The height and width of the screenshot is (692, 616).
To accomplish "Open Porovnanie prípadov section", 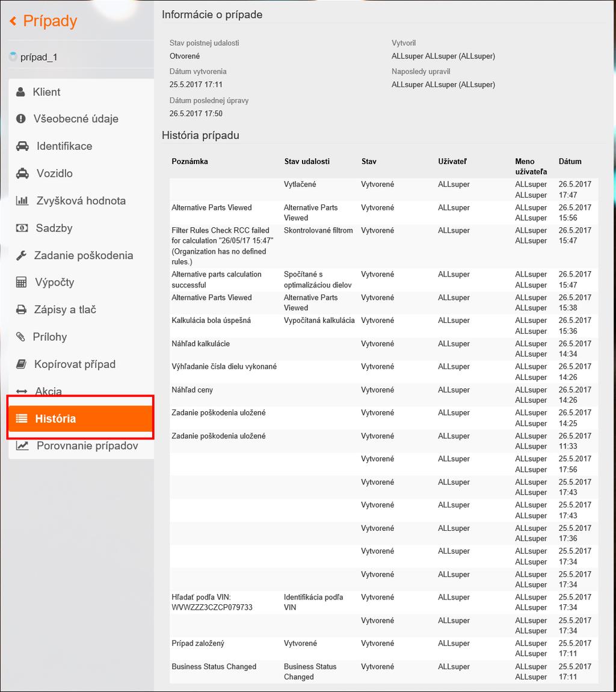I will (x=87, y=446).
